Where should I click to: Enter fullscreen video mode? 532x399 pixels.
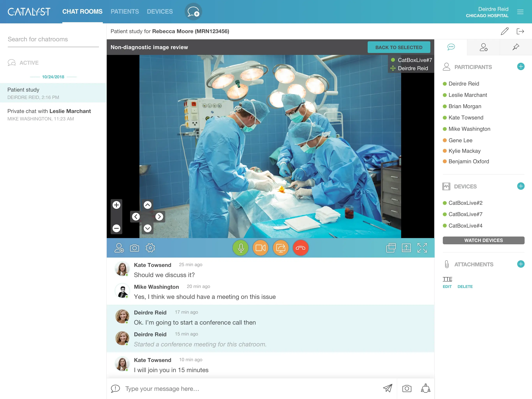(422, 248)
